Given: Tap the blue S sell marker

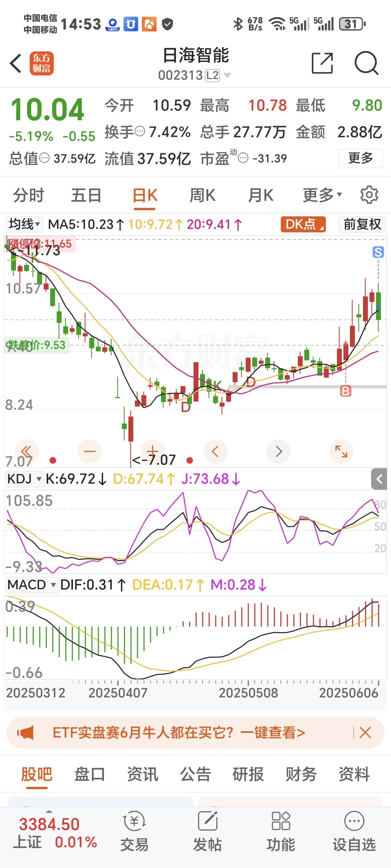Looking at the screenshot, I should click(x=378, y=252).
